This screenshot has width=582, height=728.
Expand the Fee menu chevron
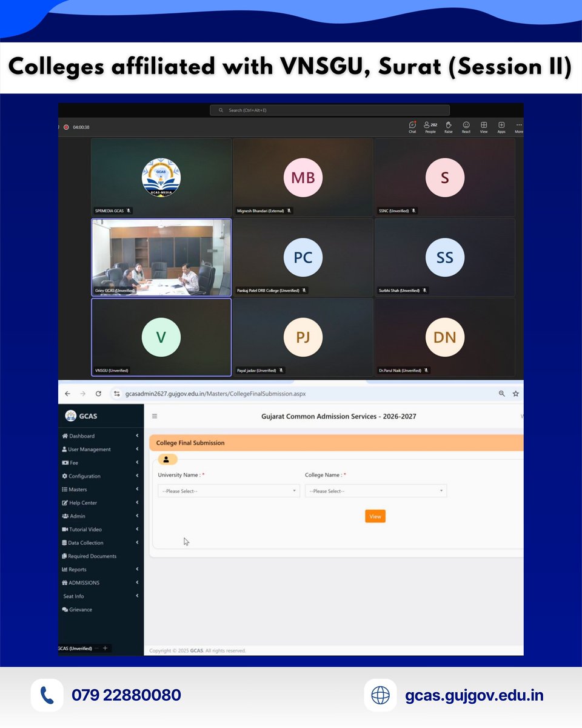[137, 462]
